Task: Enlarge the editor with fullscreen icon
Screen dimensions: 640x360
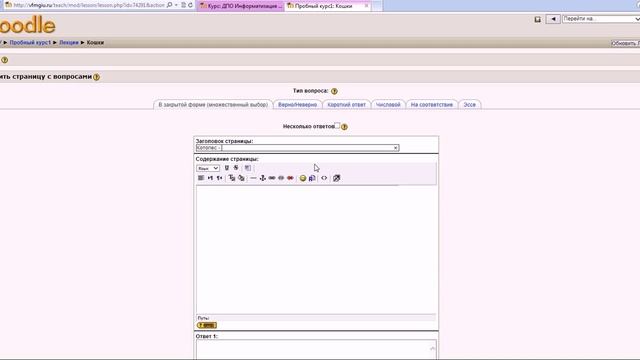Action: tap(336, 178)
